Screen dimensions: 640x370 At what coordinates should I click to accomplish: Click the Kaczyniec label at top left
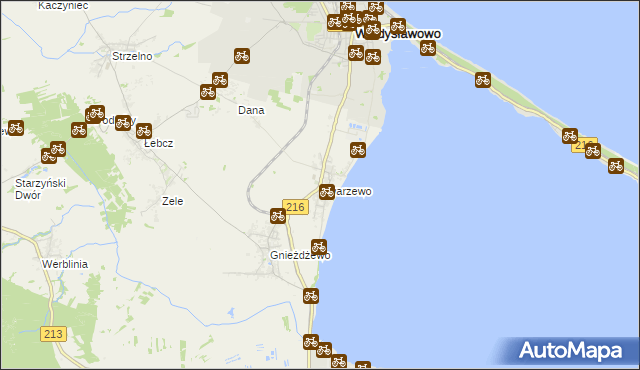coord(63,6)
